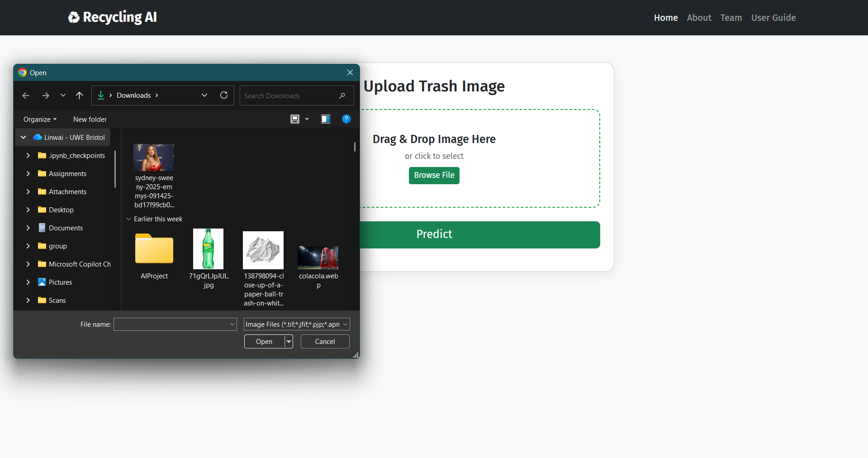Viewport: 868px width, 458px height.
Task: Go up one folder level arrow
Action: (80, 95)
